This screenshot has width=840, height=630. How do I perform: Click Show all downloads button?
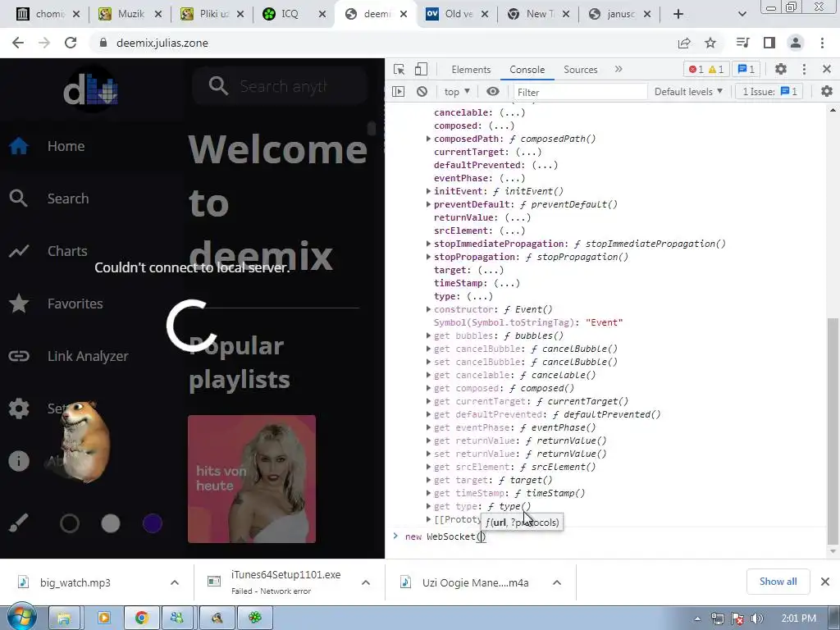tap(778, 582)
